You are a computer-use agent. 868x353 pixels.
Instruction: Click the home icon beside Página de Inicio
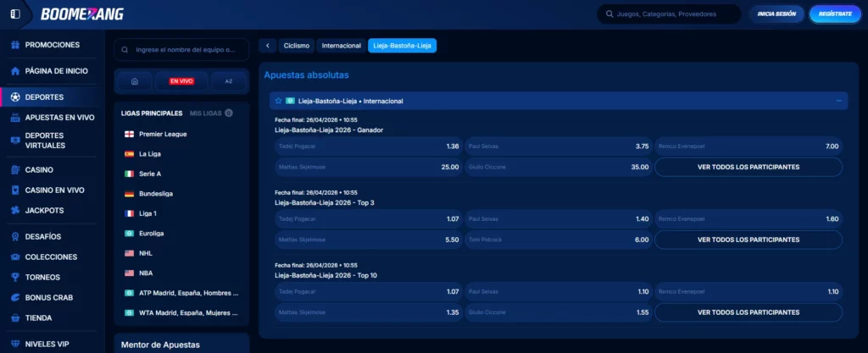[x=15, y=71]
